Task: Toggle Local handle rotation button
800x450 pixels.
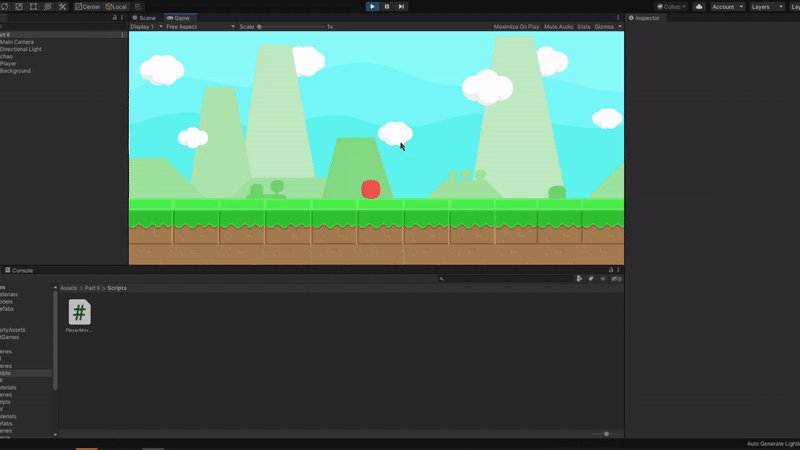Action: click(x=117, y=6)
